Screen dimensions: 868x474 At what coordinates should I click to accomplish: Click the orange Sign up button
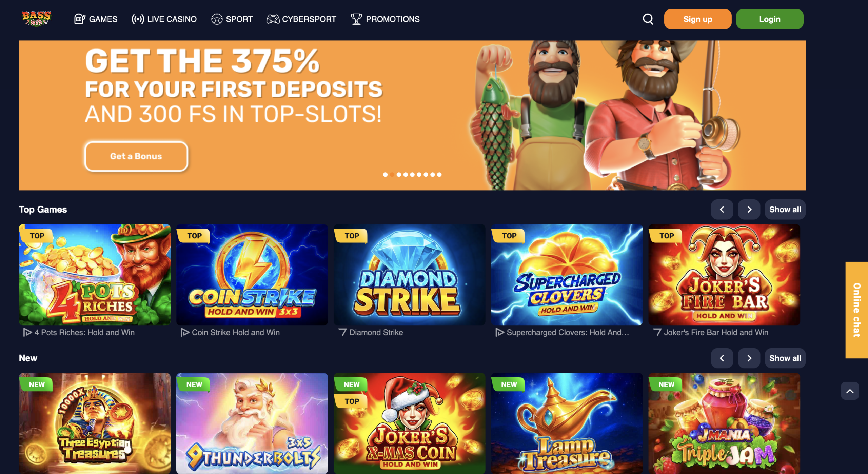697,19
